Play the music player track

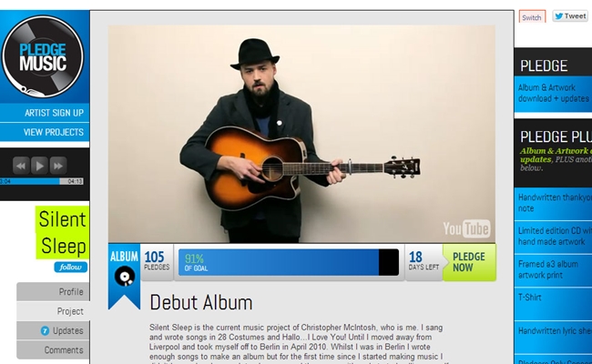(x=40, y=166)
